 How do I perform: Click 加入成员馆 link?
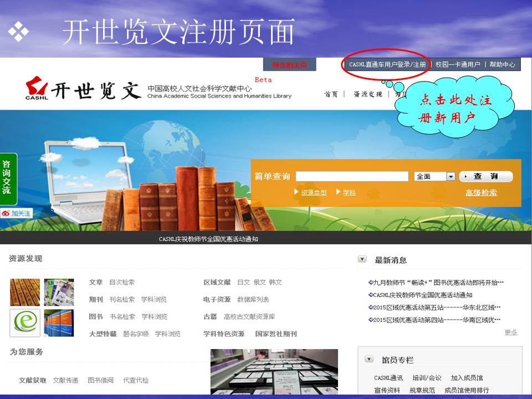[467, 377]
